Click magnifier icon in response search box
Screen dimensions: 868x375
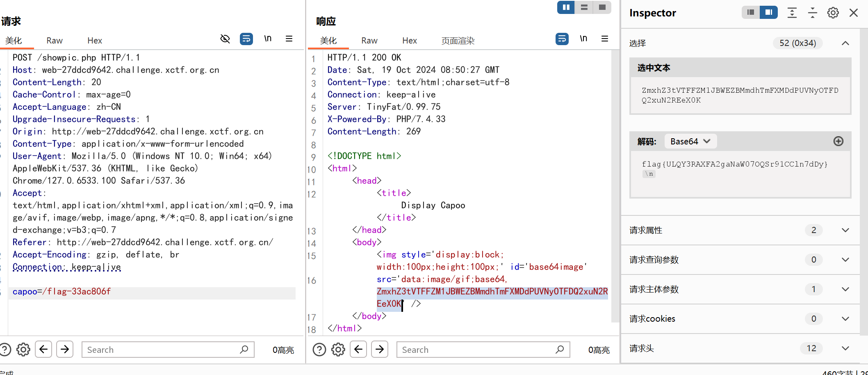pyautogui.click(x=560, y=350)
